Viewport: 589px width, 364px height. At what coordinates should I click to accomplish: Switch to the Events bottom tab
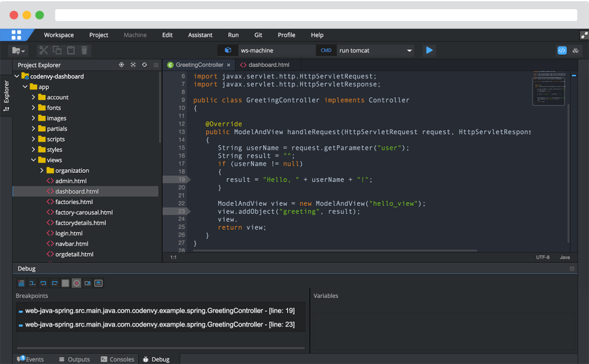(31, 359)
